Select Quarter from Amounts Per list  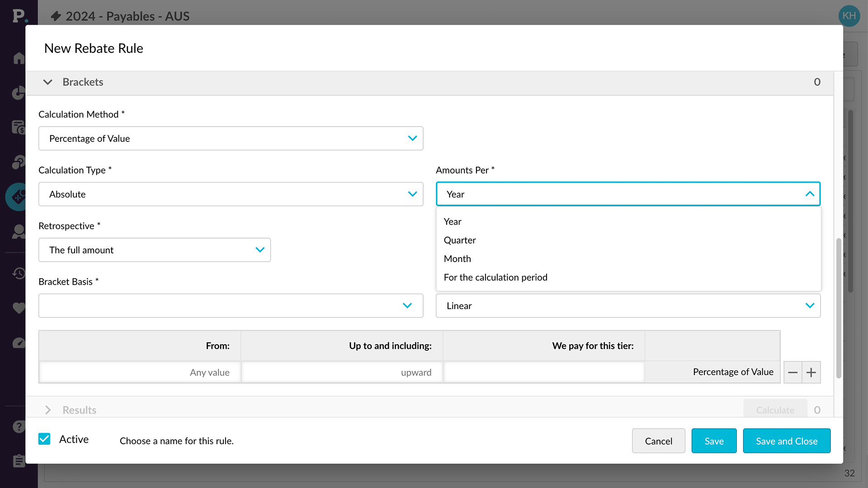(x=460, y=240)
